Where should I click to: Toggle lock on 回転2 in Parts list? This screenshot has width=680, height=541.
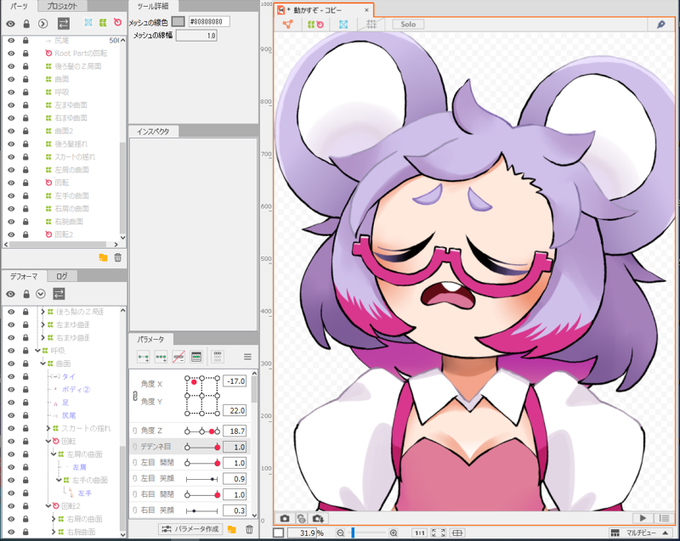pyautogui.click(x=26, y=234)
